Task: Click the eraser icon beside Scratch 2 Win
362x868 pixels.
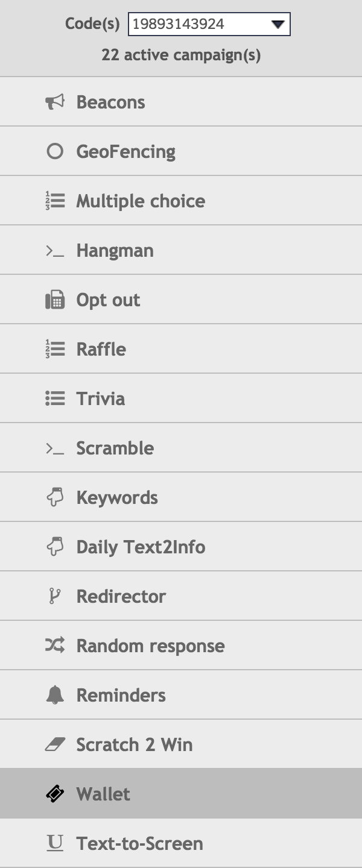Action: coord(55,744)
